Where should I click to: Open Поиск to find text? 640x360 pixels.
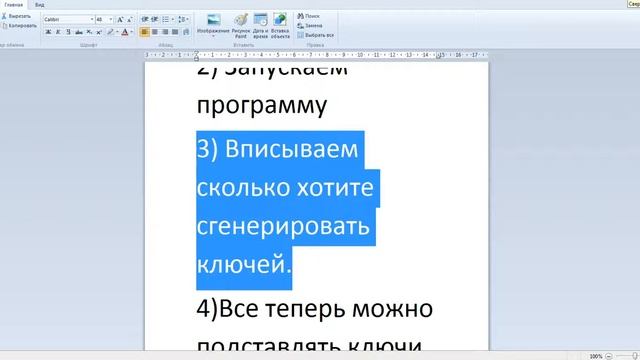309,16
